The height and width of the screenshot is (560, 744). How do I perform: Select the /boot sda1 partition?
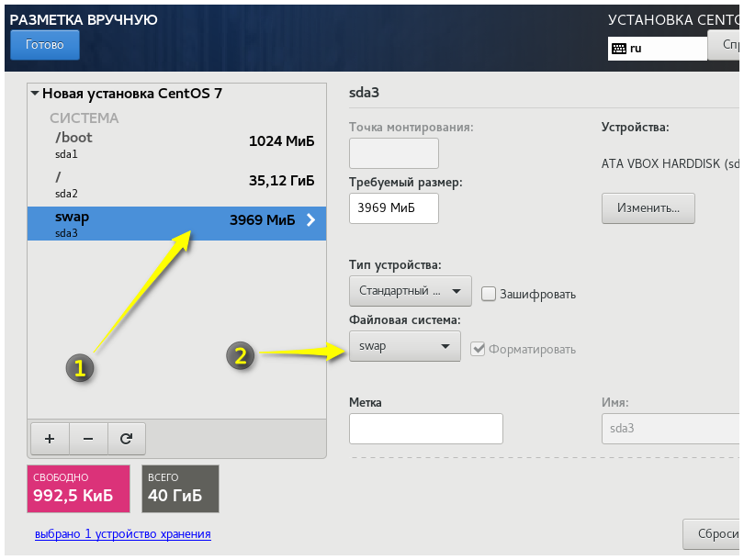click(x=176, y=146)
